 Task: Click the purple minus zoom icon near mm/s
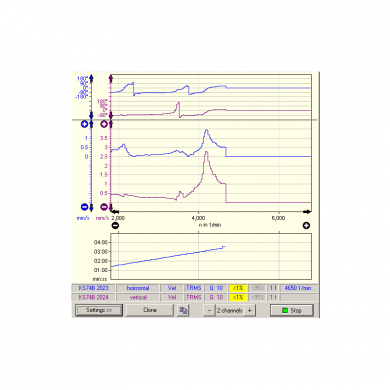(104, 207)
